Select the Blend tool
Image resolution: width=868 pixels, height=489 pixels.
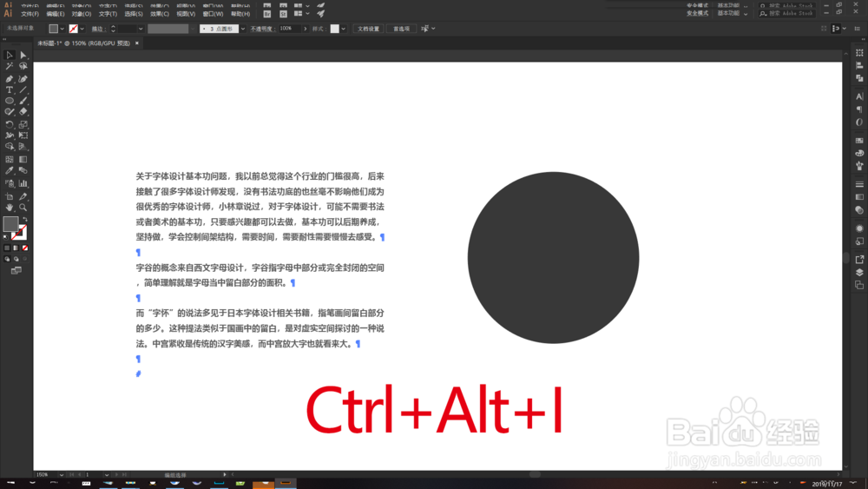tap(23, 170)
